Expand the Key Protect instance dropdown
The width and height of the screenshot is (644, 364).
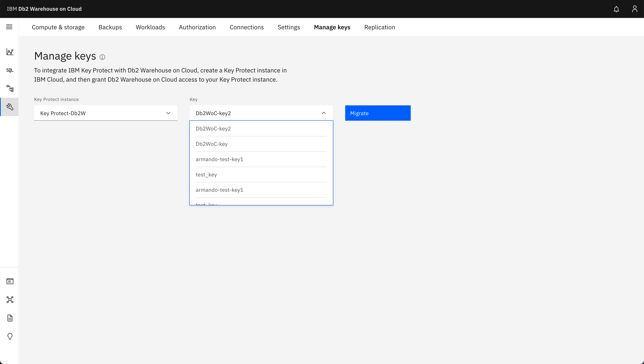point(106,113)
